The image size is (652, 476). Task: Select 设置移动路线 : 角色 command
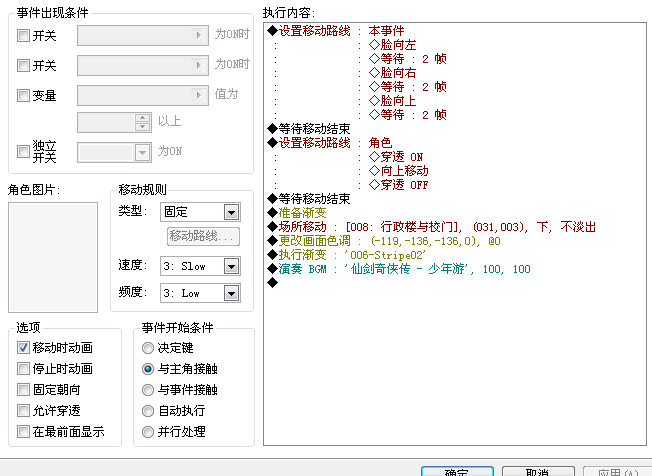click(x=330, y=143)
